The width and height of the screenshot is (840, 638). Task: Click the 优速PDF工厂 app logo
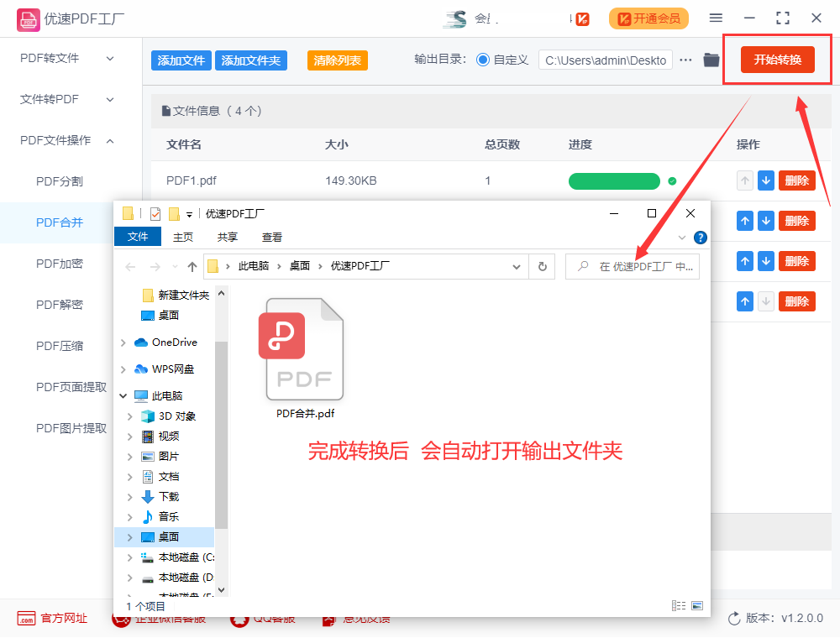click(28, 20)
